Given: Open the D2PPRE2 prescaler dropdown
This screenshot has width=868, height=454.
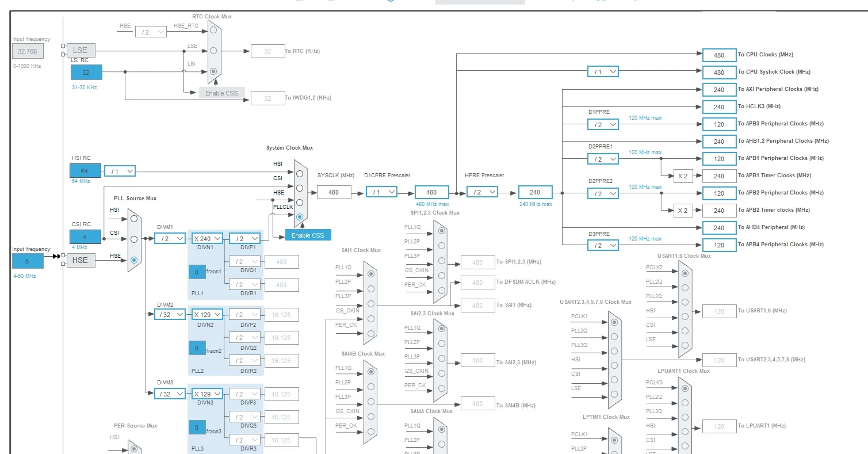Looking at the screenshot, I should (603, 193).
